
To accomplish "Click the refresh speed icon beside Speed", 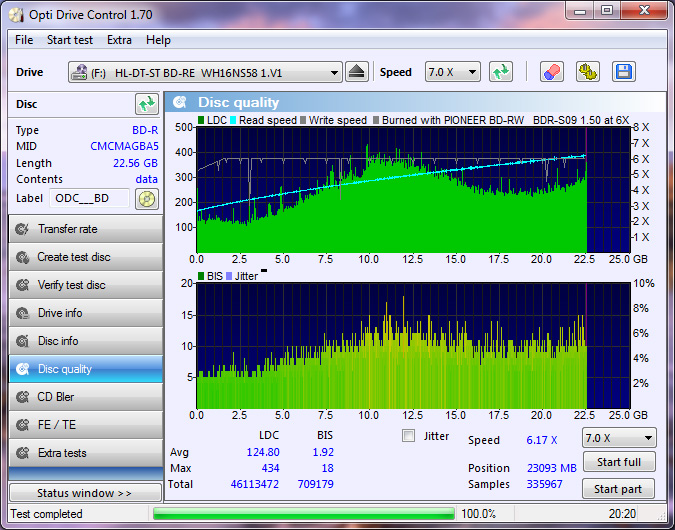I will (501, 72).
